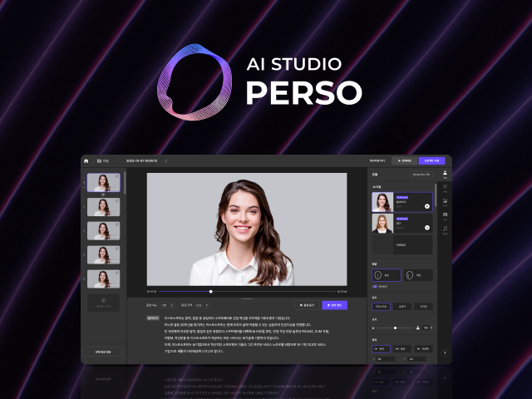Click the pencil icon to rename project
532x399 pixels.
(165, 160)
